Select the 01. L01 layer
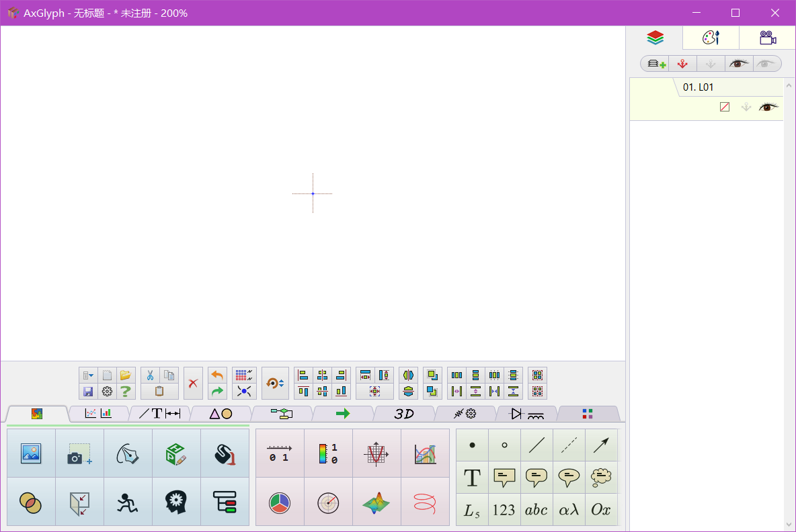Viewport: 796px width, 532px height. coord(706,99)
